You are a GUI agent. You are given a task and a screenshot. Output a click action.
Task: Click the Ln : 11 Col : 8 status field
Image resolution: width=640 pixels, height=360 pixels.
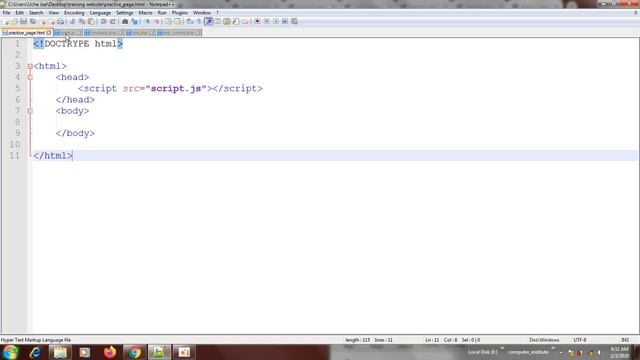click(441, 340)
